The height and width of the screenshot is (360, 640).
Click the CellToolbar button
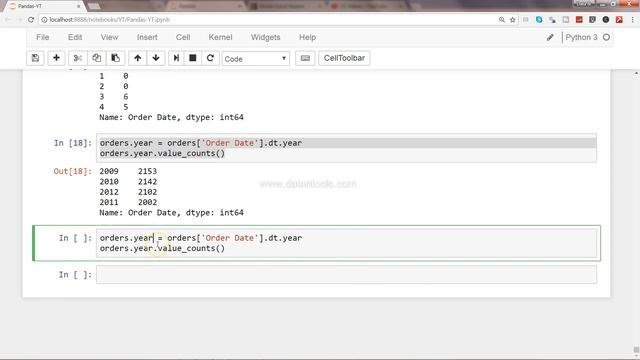tap(344, 58)
